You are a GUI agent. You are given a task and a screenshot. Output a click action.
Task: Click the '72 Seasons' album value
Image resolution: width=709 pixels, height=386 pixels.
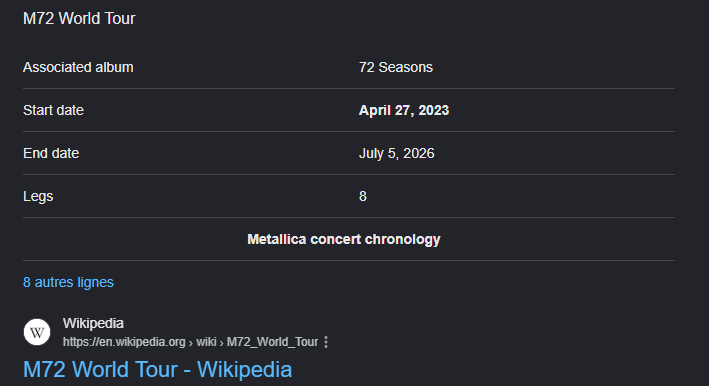[396, 67]
